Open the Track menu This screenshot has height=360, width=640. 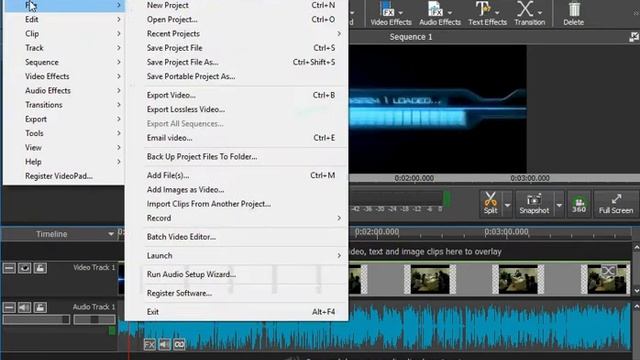pos(63,48)
